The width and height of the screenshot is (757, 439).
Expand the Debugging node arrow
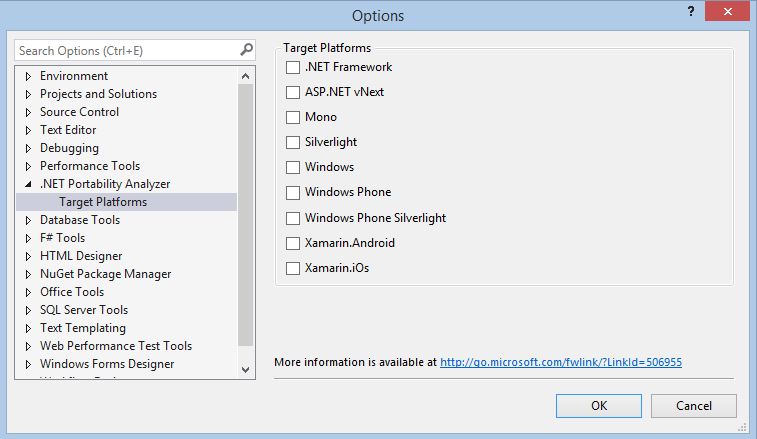click(28, 148)
